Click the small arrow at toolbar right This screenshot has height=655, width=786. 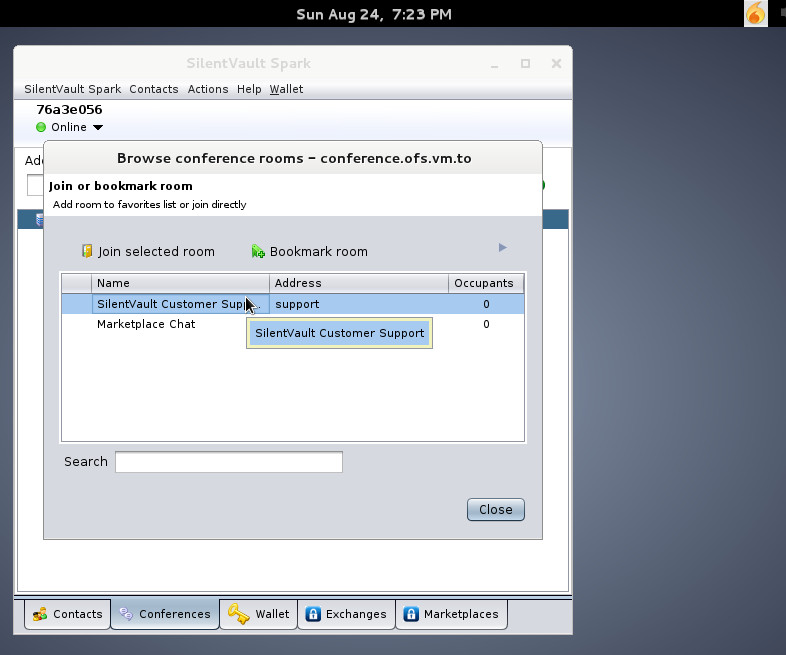point(503,248)
